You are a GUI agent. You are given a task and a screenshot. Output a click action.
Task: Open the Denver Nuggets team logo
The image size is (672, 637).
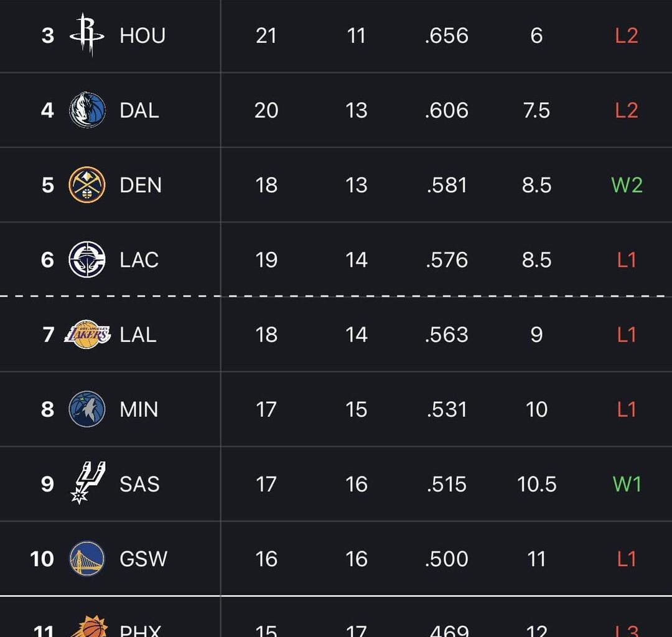(x=86, y=185)
